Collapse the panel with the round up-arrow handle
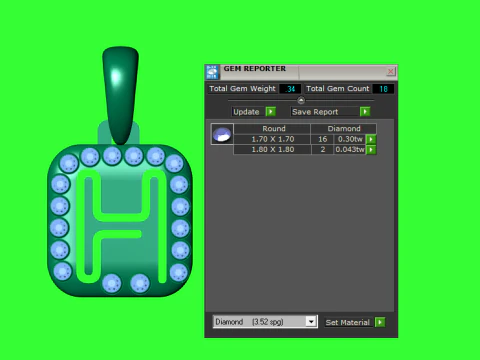The image size is (480, 360). coord(301,100)
